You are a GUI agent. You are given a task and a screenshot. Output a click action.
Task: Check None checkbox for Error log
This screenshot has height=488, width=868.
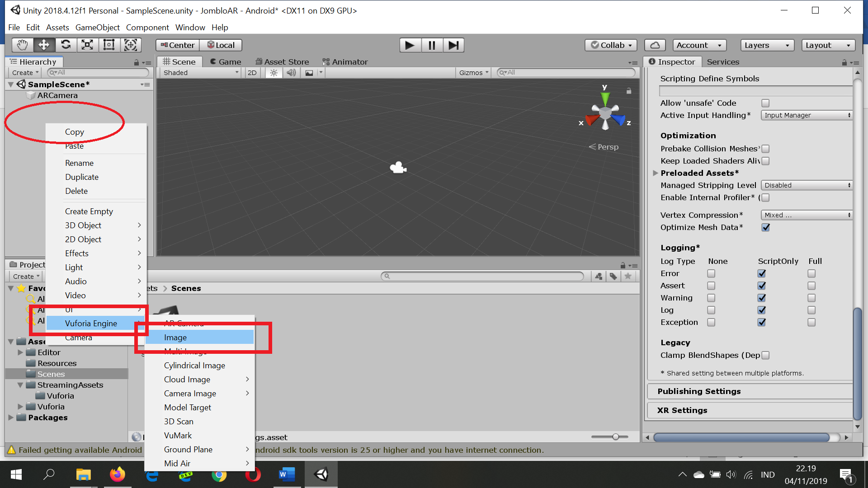(x=711, y=273)
